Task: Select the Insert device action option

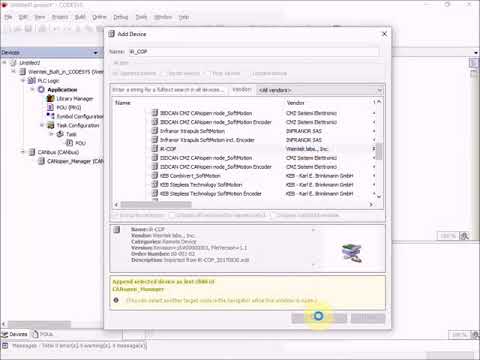Action: [182, 73]
